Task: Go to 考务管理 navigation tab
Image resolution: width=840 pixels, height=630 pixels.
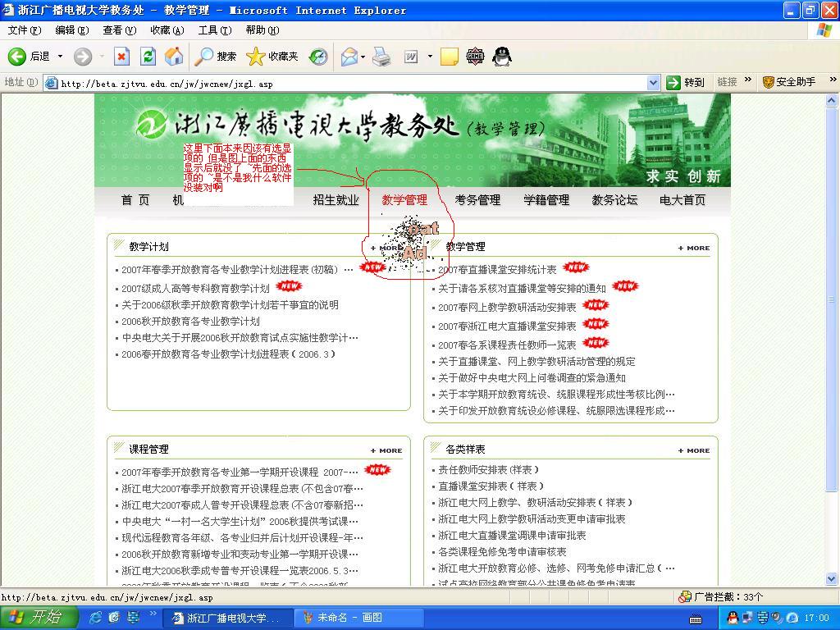Action: [478, 200]
